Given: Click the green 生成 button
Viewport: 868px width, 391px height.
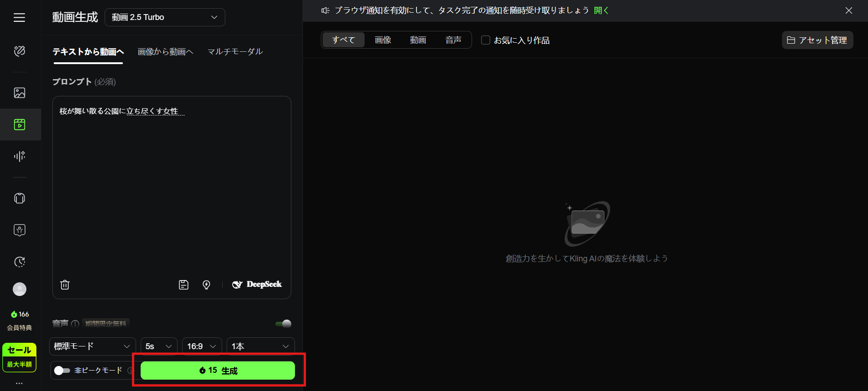Looking at the screenshot, I should [x=218, y=371].
